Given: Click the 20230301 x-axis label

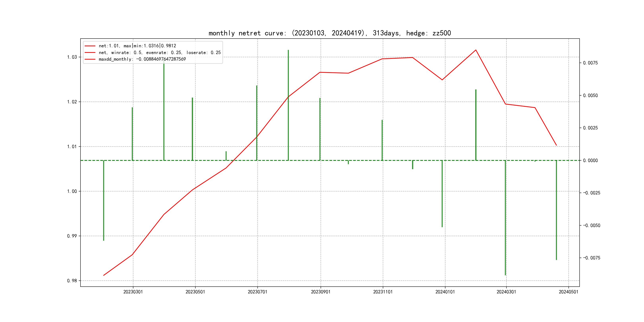Looking at the screenshot, I should point(133,292).
